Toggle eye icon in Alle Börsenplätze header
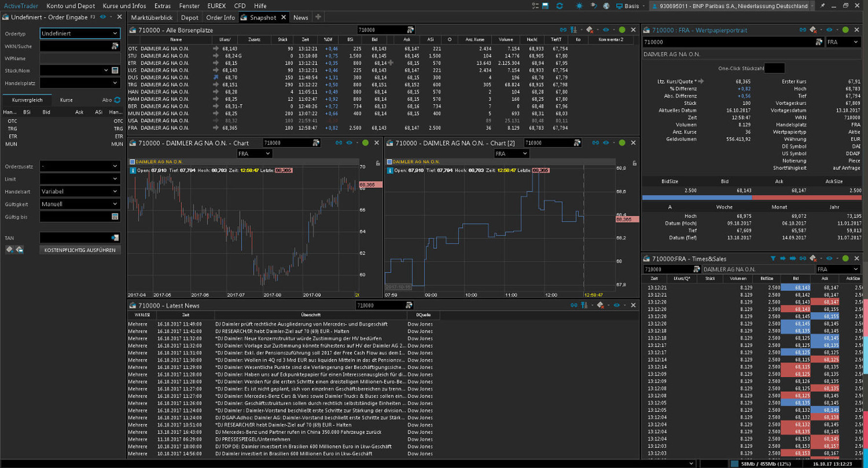 [606, 30]
